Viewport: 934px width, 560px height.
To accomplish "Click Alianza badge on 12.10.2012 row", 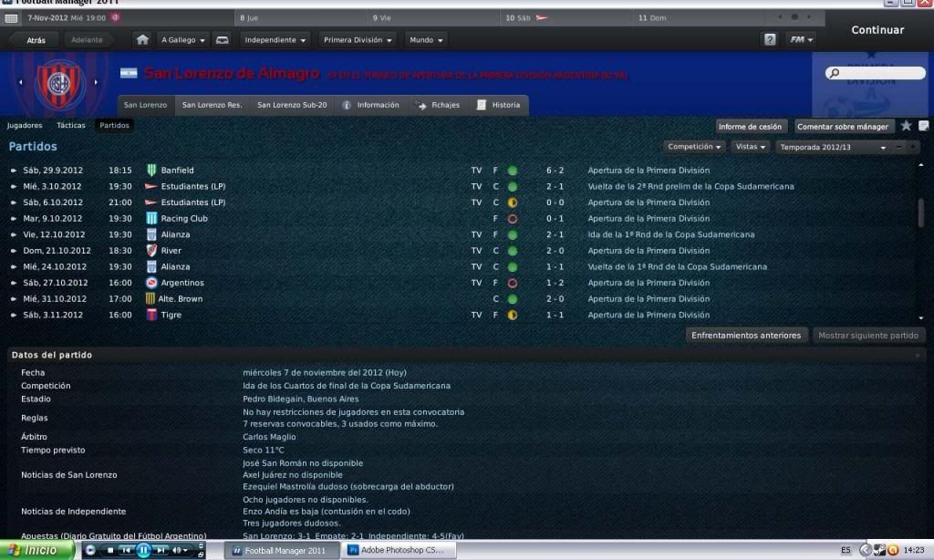I will click(x=151, y=234).
